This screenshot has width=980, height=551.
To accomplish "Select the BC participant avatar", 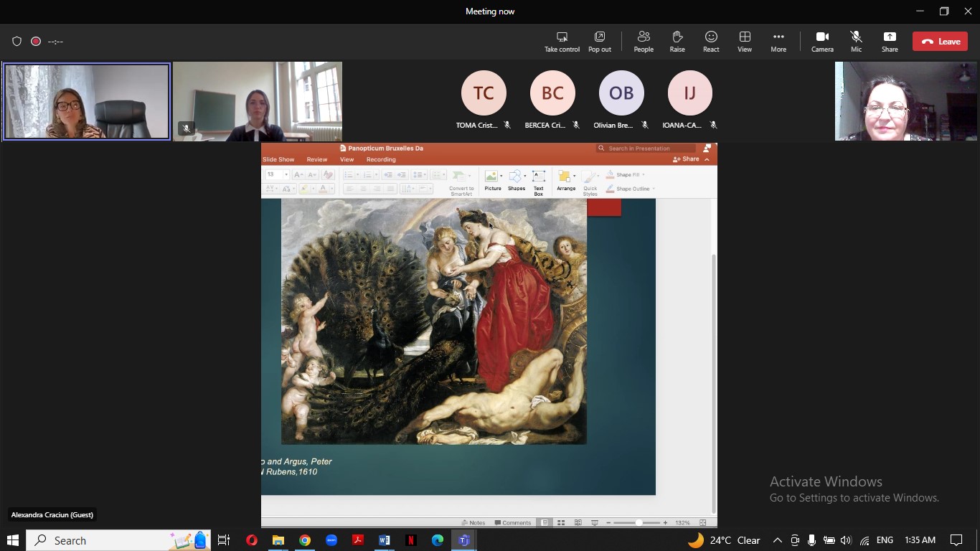I will click(552, 93).
